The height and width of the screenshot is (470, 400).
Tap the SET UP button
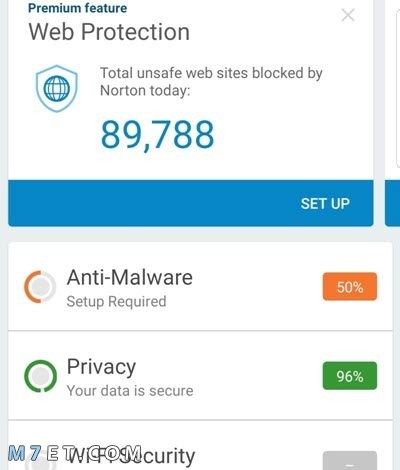pos(191,203)
